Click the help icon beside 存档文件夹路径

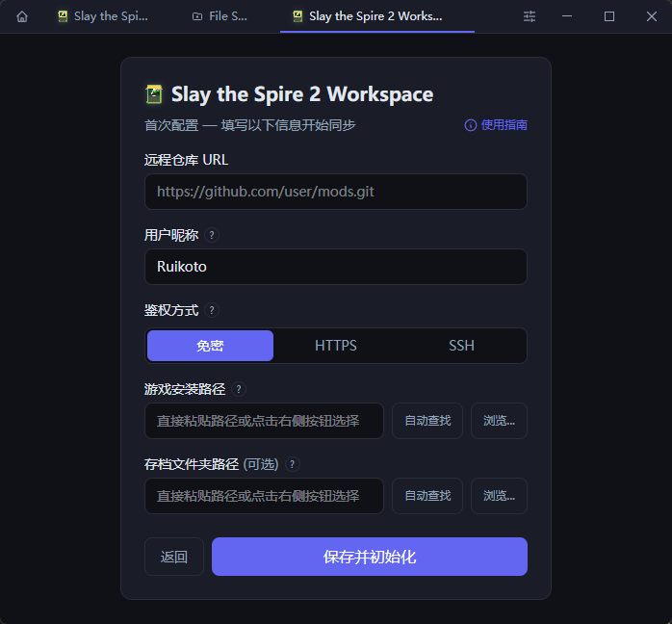click(293, 464)
